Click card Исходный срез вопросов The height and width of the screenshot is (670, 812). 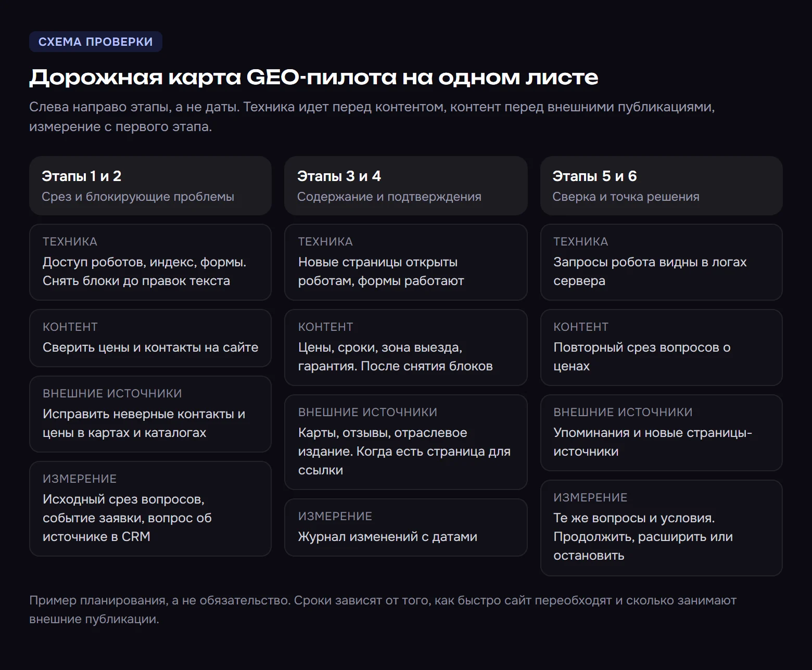(150, 509)
